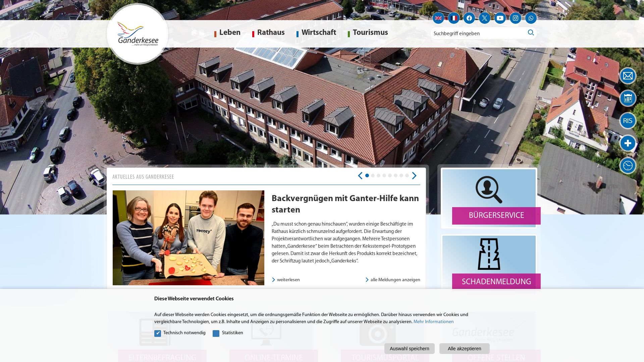Open the X (Twitter) icon
The height and width of the screenshot is (362, 644).
coord(485,18)
